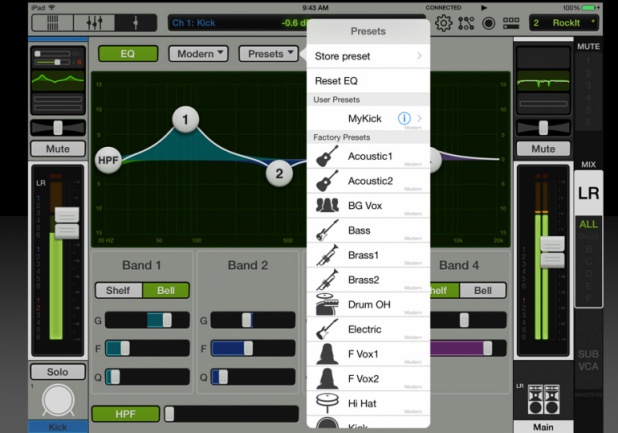The image size is (618, 433).
Task: Tap the Main speakers icon
Action: [544, 399]
